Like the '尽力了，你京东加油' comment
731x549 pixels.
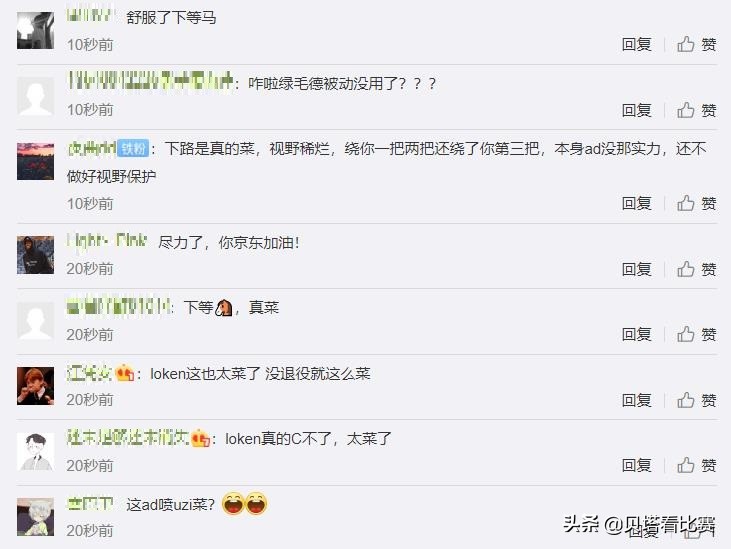697,269
